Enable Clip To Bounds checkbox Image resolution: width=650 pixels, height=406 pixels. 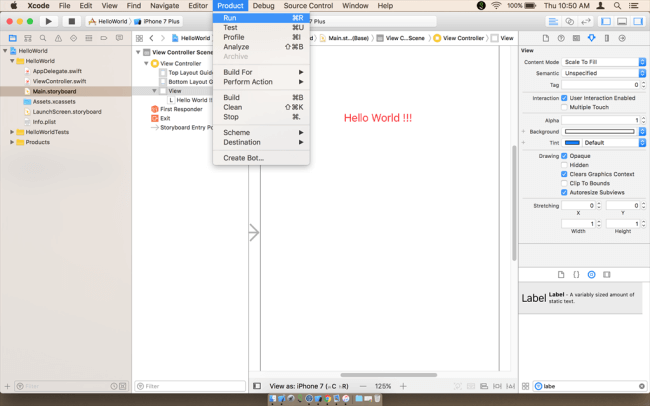[x=564, y=183]
